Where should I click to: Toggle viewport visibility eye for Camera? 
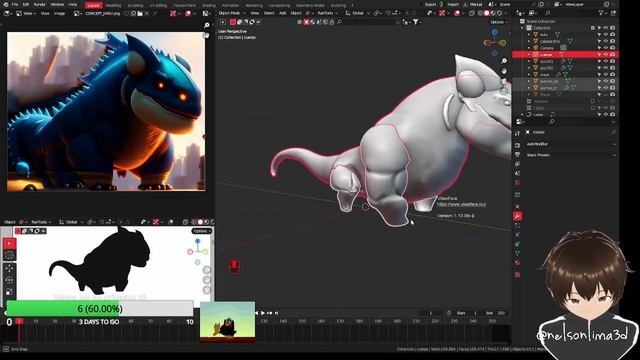click(x=606, y=48)
